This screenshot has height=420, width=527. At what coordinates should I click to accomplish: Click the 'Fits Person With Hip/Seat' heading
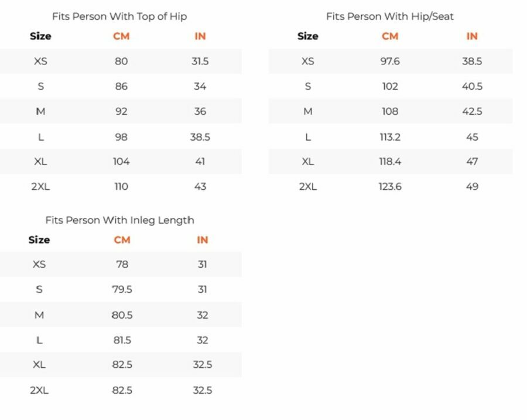390,16
